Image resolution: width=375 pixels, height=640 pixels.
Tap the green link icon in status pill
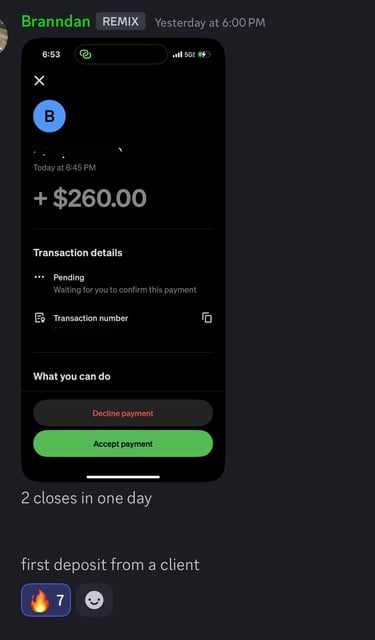tap(85, 54)
